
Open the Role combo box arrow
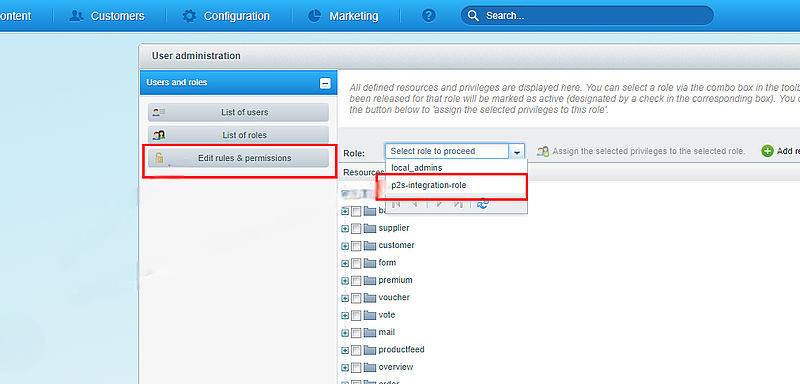[517, 151]
